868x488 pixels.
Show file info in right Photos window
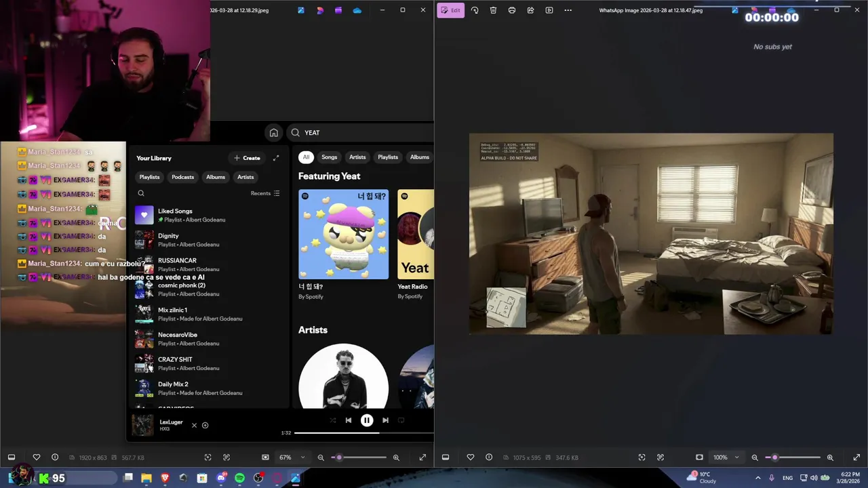pyautogui.click(x=489, y=457)
